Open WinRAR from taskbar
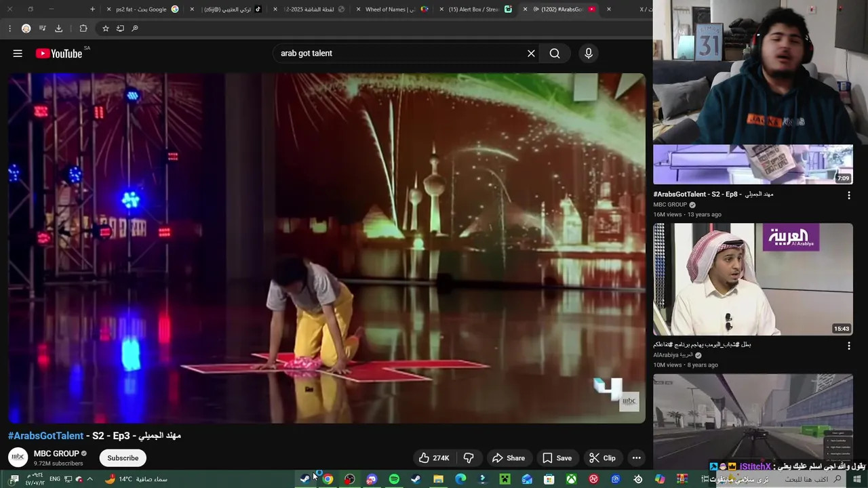Image resolution: width=868 pixels, height=488 pixels. (x=682, y=479)
